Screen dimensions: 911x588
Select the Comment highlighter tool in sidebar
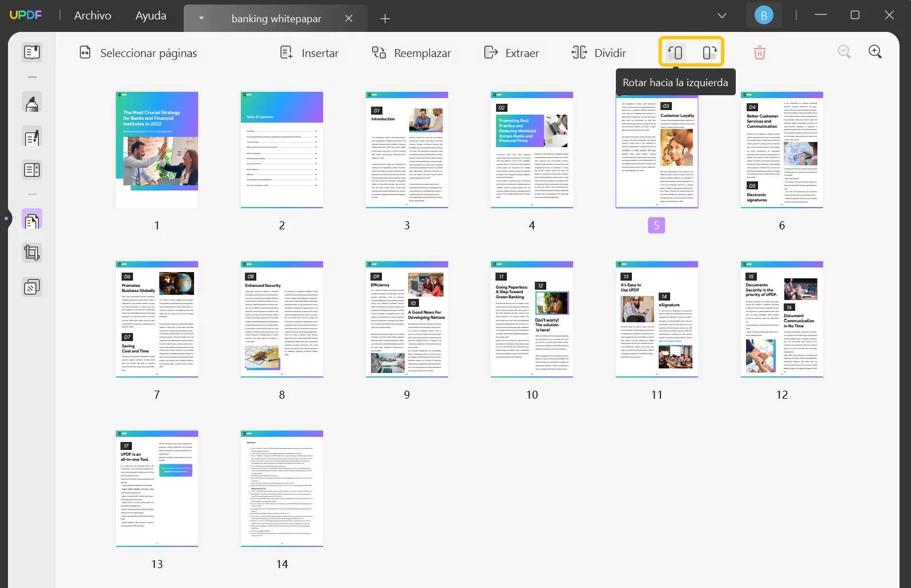point(32,103)
